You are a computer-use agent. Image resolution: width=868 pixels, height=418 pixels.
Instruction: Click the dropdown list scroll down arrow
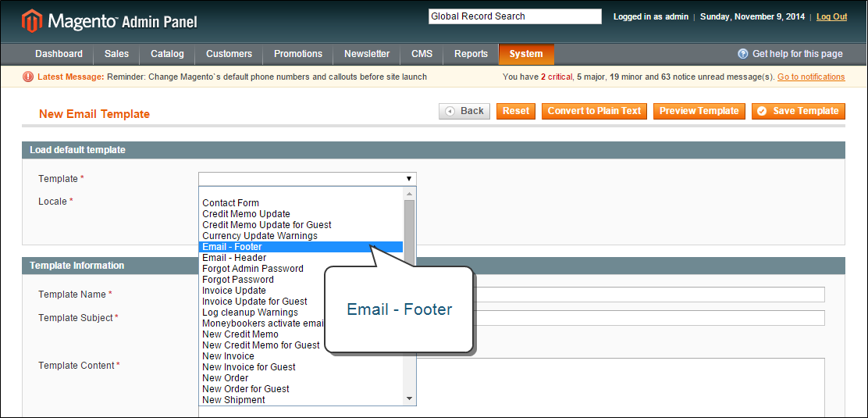pos(410,398)
